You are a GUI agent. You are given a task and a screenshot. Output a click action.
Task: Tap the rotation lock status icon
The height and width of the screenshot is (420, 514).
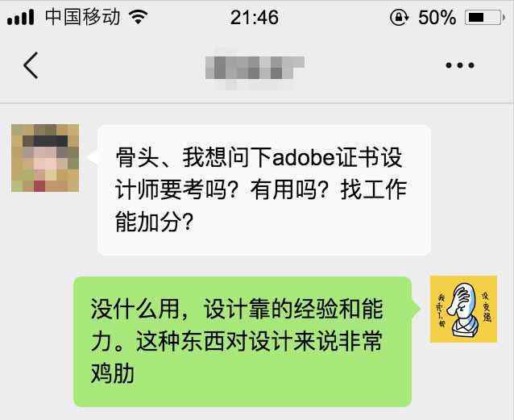coord(399,17)
